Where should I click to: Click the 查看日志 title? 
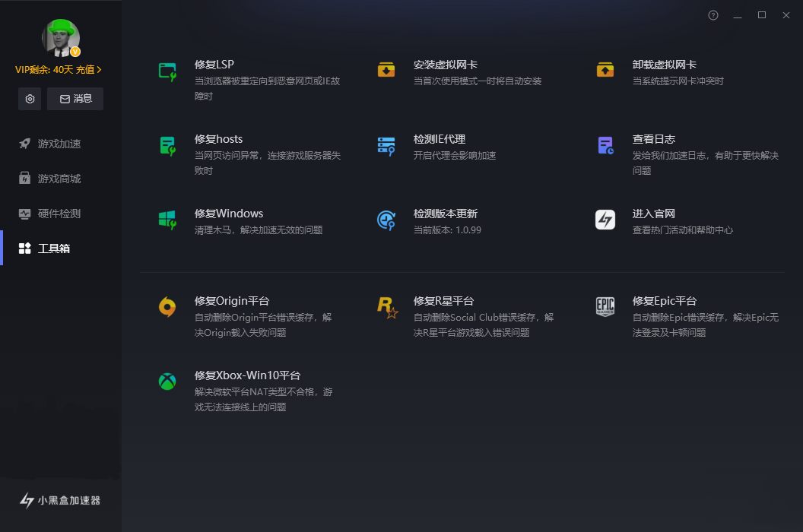point(653,139)
